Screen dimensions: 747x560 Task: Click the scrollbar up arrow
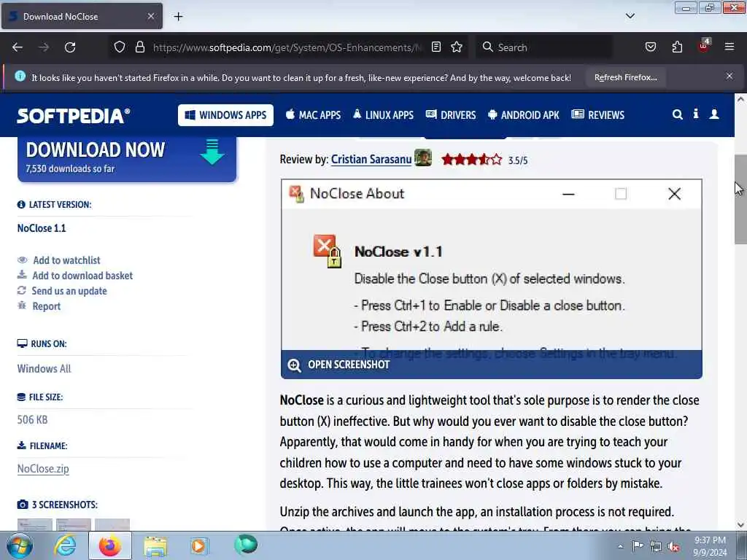click(x=740, y=99)
